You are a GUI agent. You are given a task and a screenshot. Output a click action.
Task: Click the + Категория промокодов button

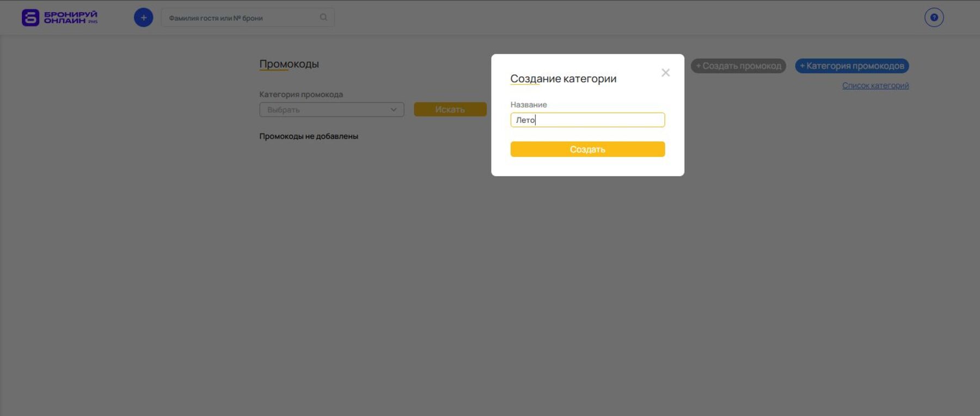pos(852,66)
